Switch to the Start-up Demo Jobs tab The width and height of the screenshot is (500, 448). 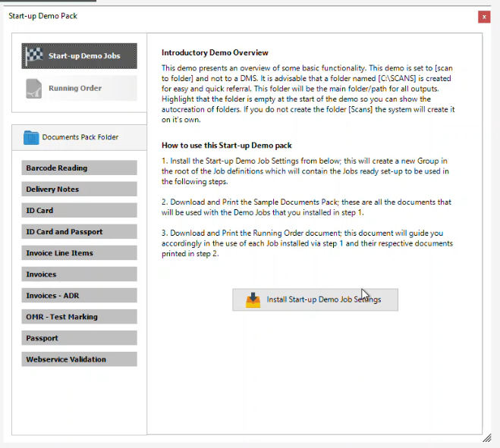(79, 56)
